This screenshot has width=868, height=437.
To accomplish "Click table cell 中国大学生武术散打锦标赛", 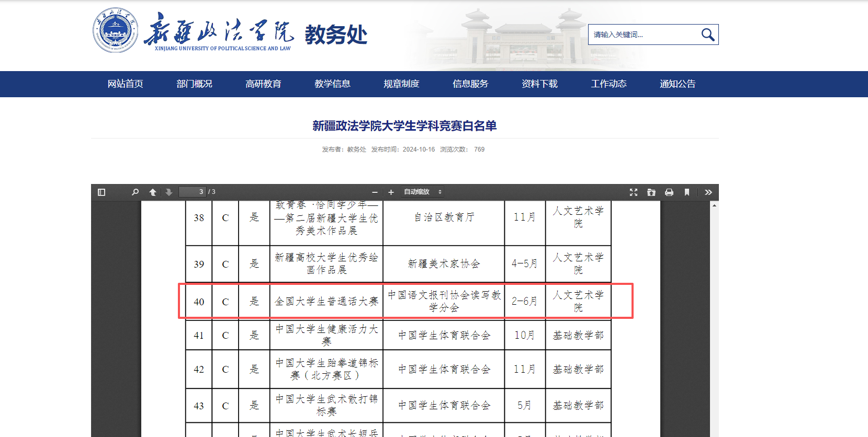I will [x=326, y=405].
